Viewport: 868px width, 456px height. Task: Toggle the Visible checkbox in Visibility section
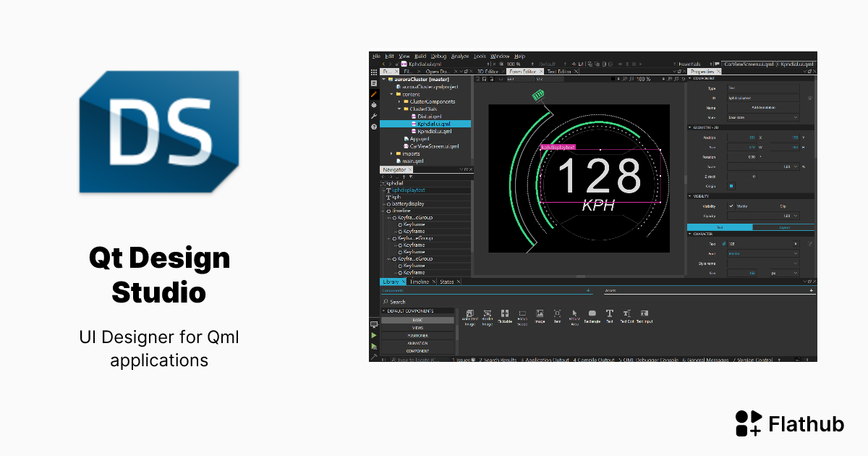point(731,205)
